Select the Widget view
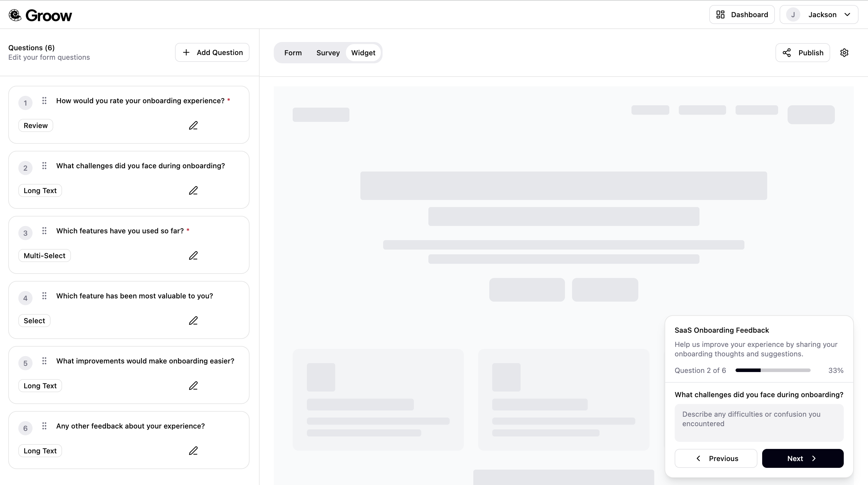Viewport: 868px width, 485px height. tap(364, 53)
